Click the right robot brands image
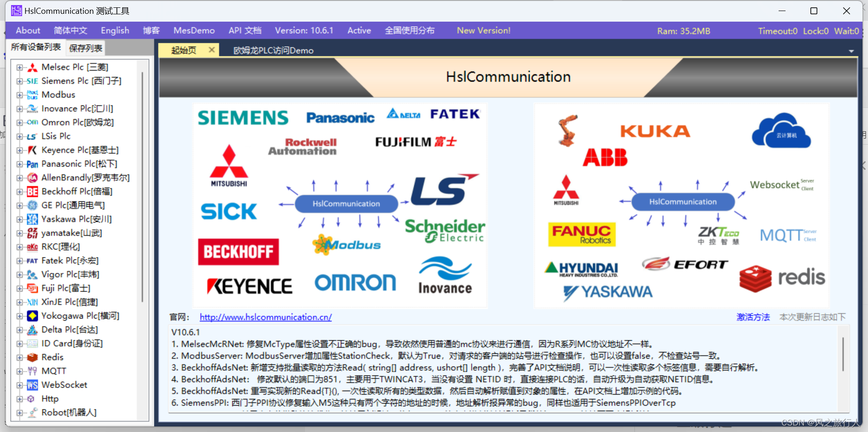The height and width of the screenshot is (432, 868). [681, 205]
